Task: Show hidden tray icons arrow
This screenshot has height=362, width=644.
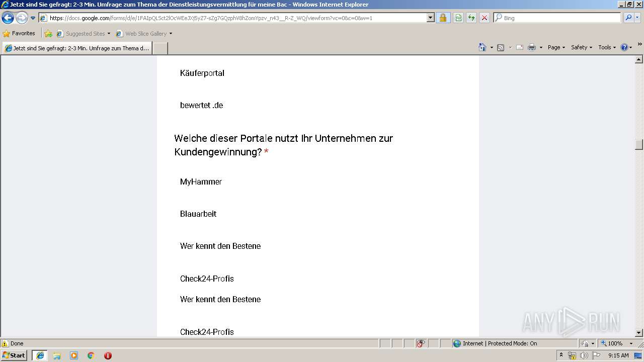Action: (x=561, y=355)
